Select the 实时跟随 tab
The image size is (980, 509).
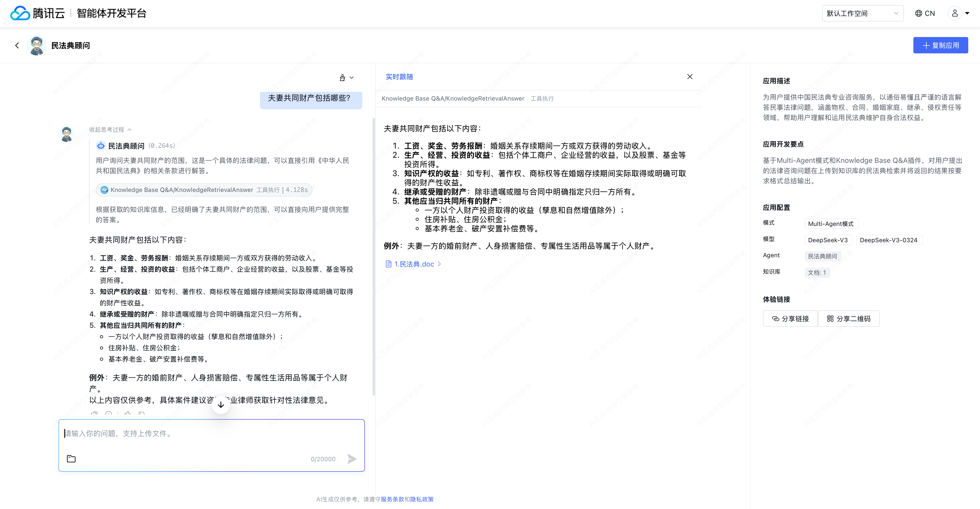[x=399, y=77]
